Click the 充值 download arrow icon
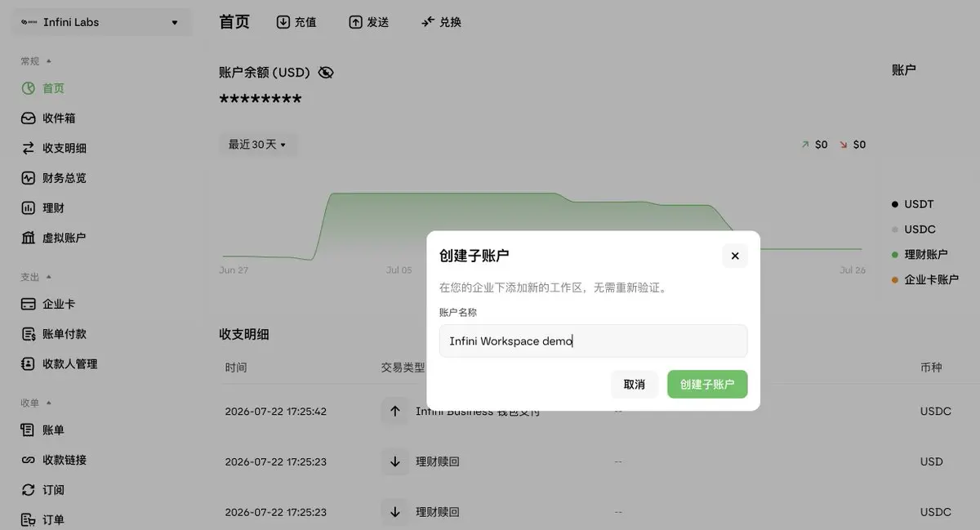The width and height of the screenshot is (980, 530). [283, 22]
